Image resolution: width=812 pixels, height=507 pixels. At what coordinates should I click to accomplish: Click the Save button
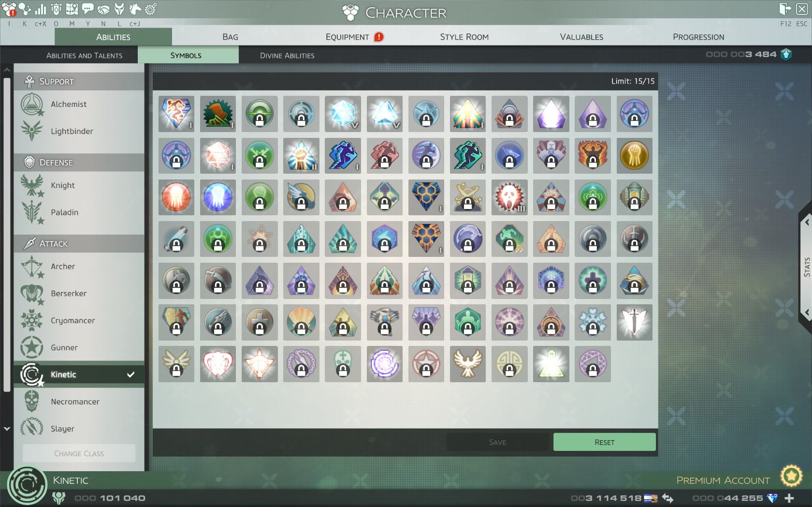pyautogui.click(x=497, y=442)
